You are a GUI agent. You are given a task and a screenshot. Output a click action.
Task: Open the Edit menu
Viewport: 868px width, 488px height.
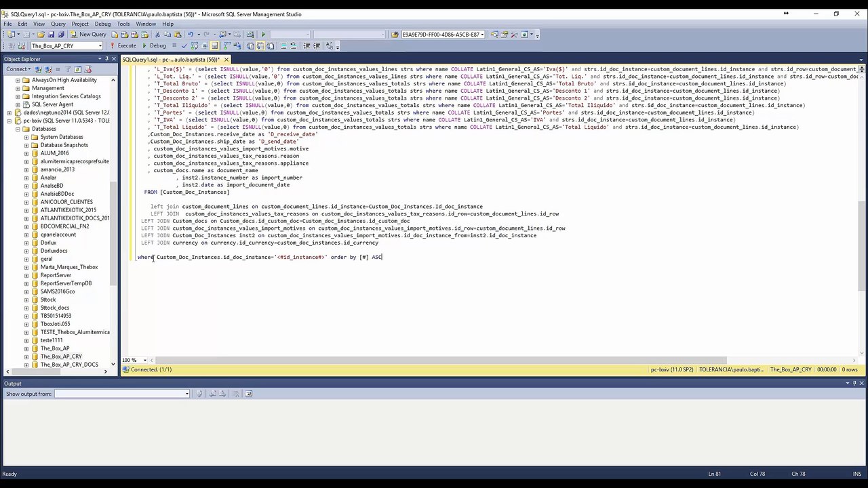22,24
